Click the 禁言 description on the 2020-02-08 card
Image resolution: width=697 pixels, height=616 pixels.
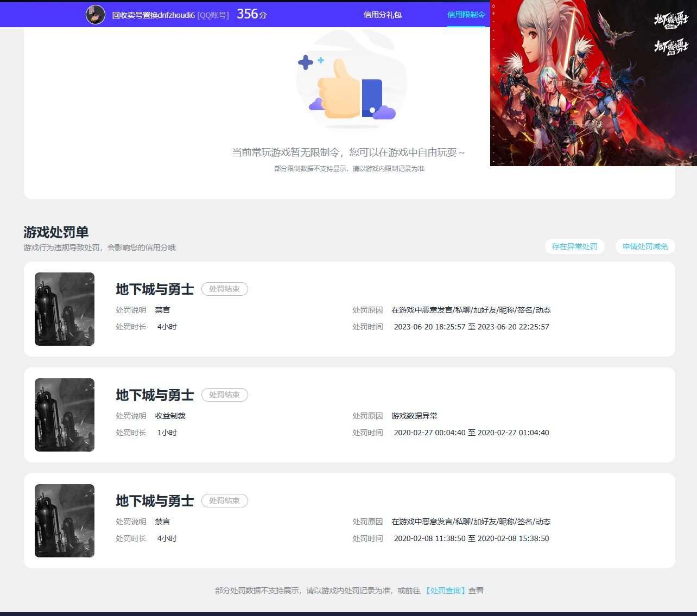(x=162, y=522)
